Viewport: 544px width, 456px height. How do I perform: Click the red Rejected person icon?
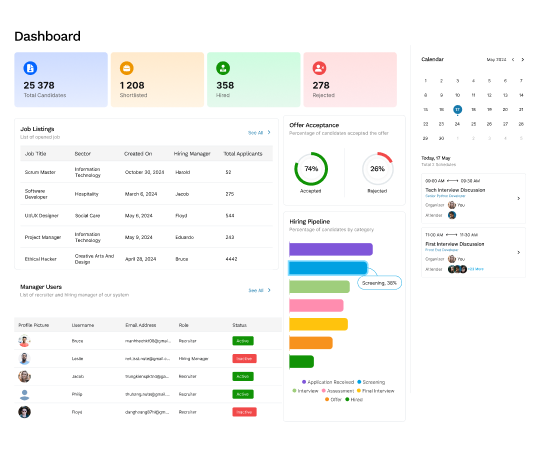tap(319, 68)
